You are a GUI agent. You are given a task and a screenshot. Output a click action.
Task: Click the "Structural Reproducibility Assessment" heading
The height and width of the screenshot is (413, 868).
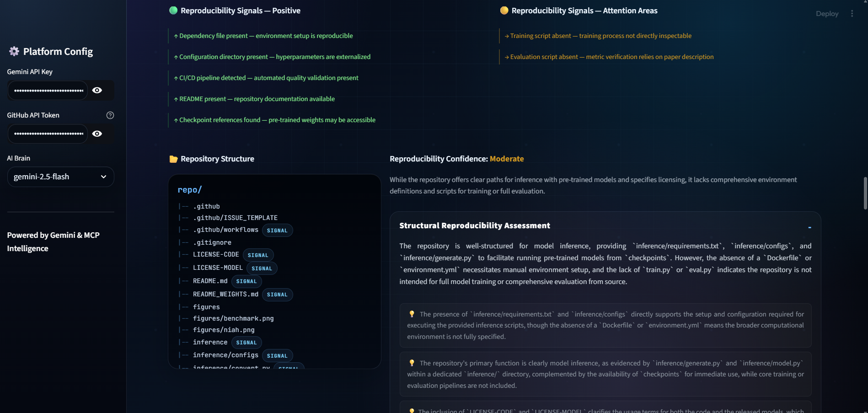pyautogui.click(x=475, y=225)
